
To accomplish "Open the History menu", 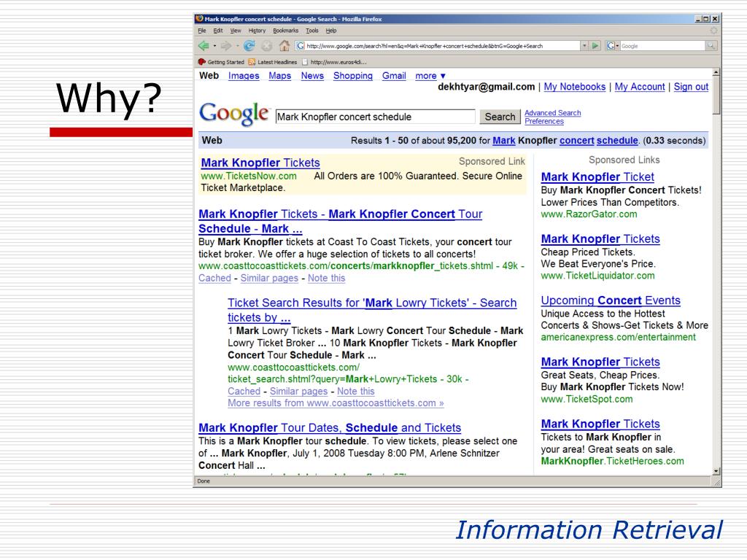I will [x=257, y=31].
